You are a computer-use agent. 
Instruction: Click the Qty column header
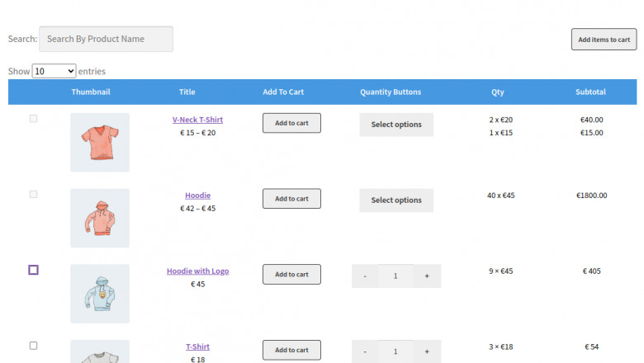coord(498,92)
